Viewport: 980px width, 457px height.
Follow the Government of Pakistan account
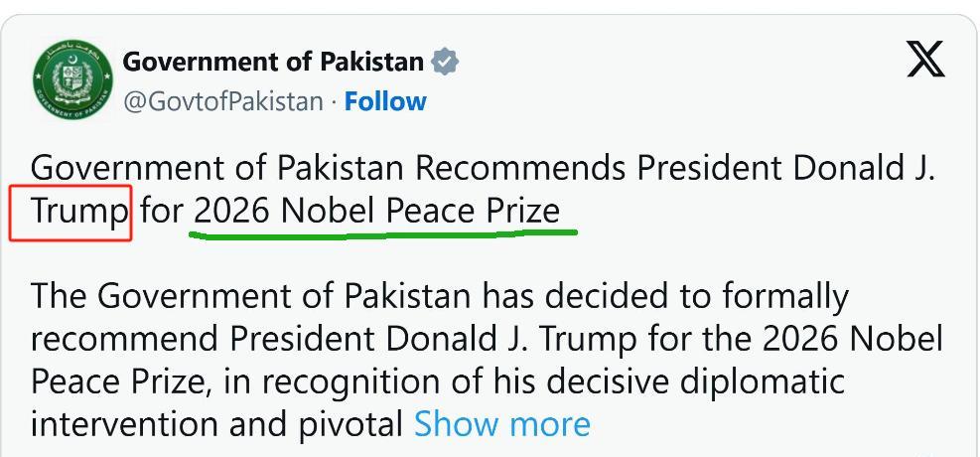click(385, 101)
